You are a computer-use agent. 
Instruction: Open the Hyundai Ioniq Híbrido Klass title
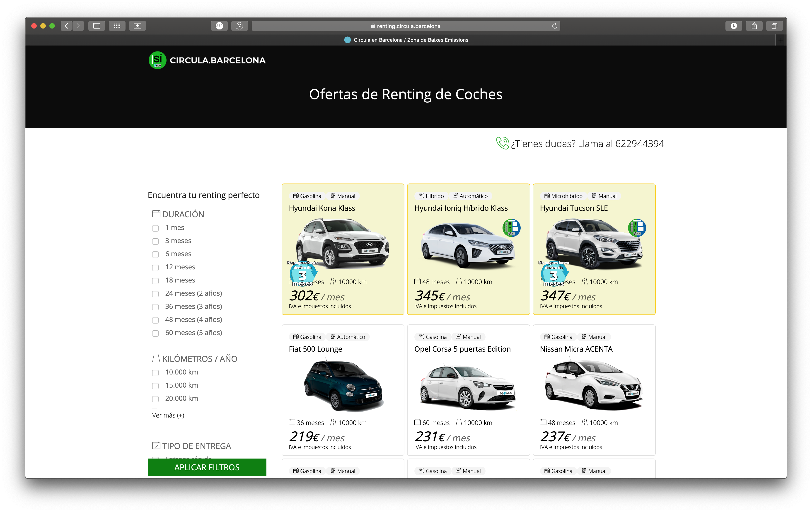click(x=461, y=208)
